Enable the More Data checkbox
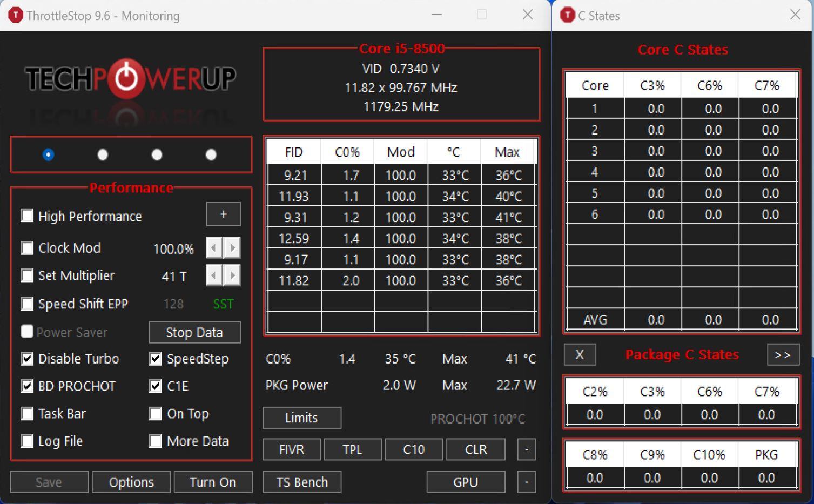Viewport: 814px width, 504px height. point(156,441)
